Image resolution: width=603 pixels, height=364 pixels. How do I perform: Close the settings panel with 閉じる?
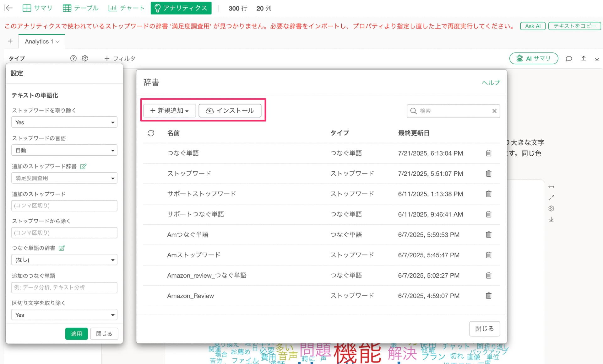point(104,334)
